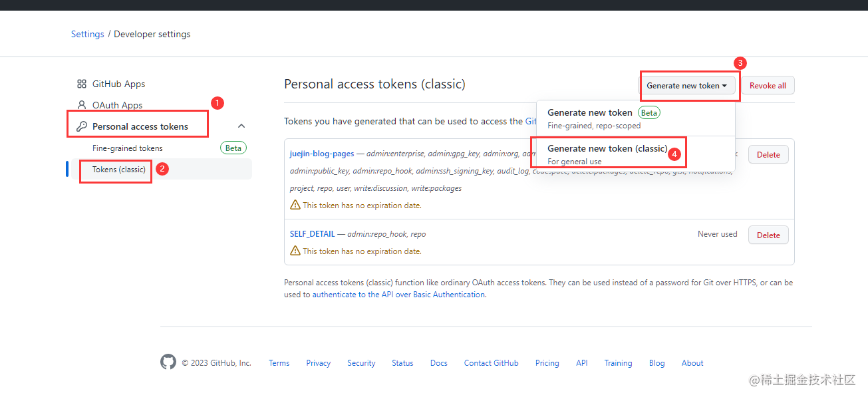Choose Generate new token (classic) option
The height and width of the screenshot is (399, 868).
(x=607, y=148)
